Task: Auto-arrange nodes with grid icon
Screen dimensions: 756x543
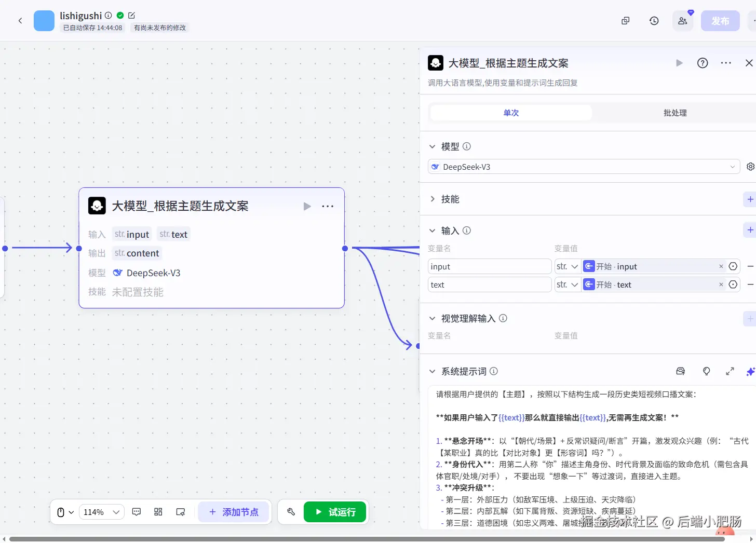Action: (x=158, y=512)
